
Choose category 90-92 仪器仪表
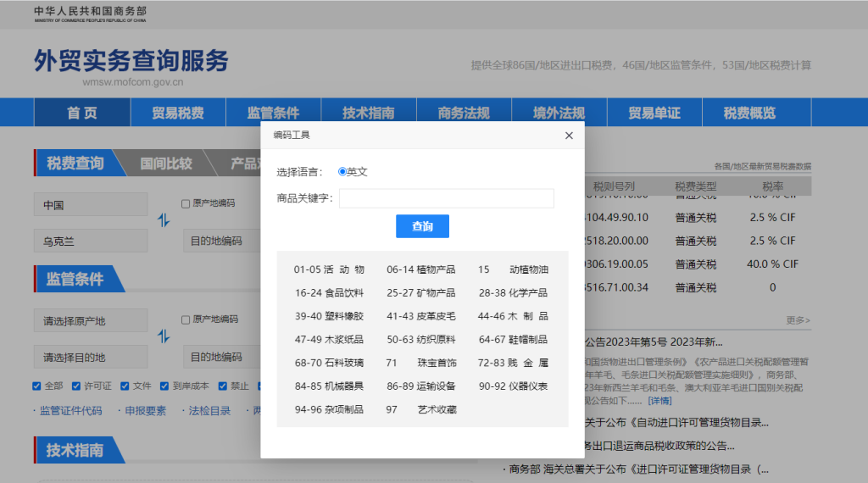(x=513, y=386)
